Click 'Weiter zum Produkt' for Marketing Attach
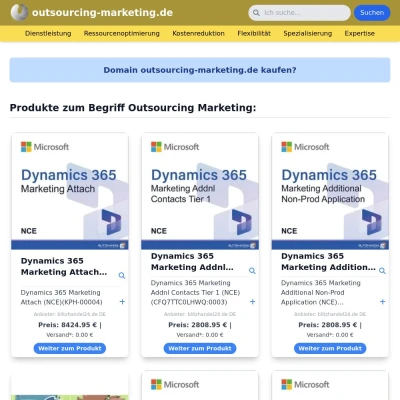400x400 pixels. (70, 348)
